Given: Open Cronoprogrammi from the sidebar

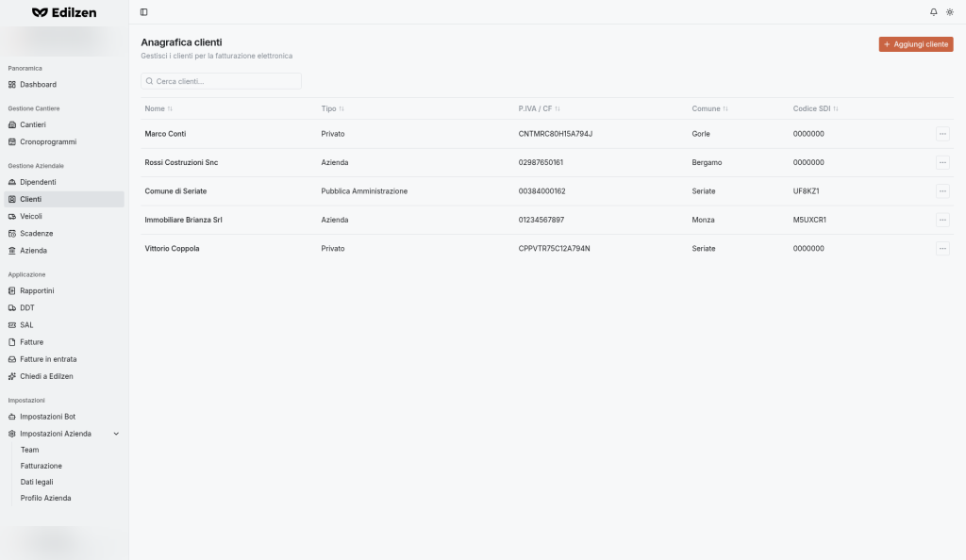Looking at the screenshot, I should 64,141.
